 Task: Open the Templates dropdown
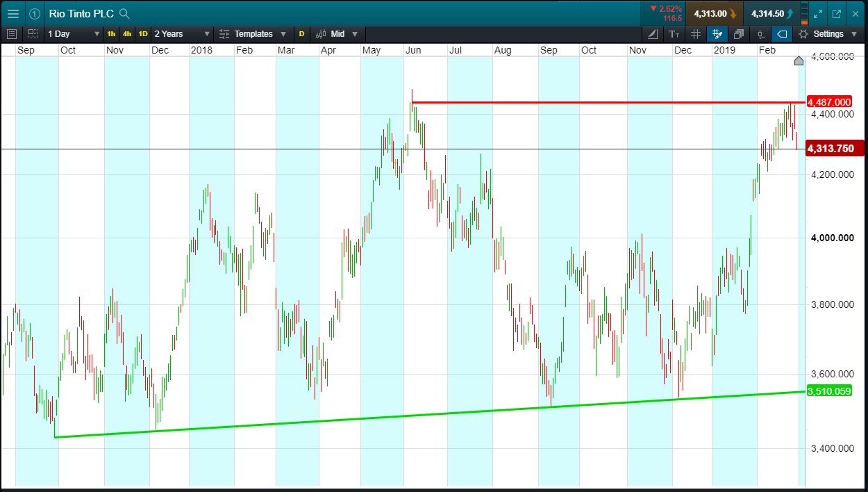(x=254, y=33)
